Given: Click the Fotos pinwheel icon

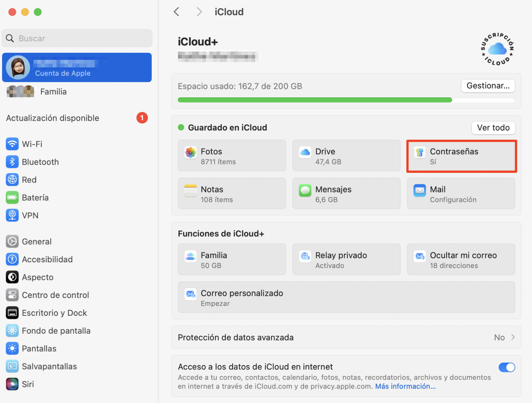Looking at the screenshot, I should coord(191,152).
